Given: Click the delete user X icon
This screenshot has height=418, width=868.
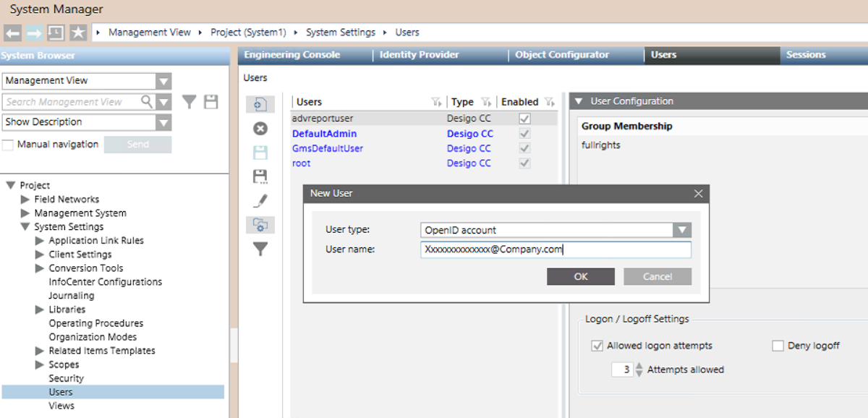Looking at the screenshot, I should 260,129.
